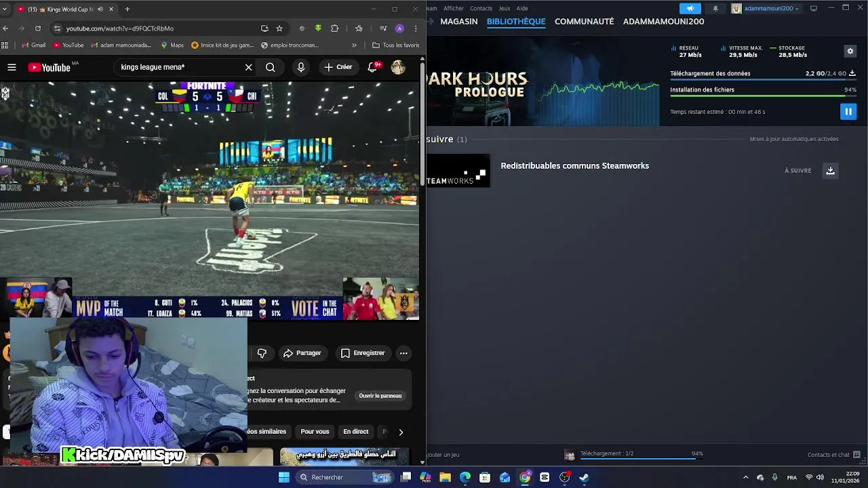The width and height of the screenshot is (868, 488).
Task: Open the MAGASIN tab in Steam
Action: coord(459,22)
